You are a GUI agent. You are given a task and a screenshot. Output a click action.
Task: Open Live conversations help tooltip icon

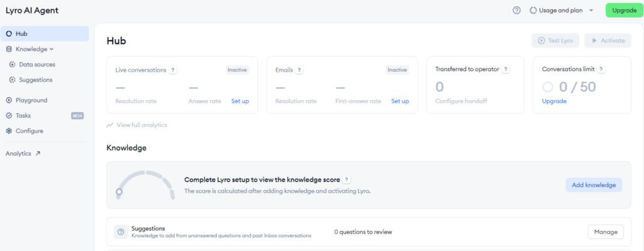[x=173, y=70]
